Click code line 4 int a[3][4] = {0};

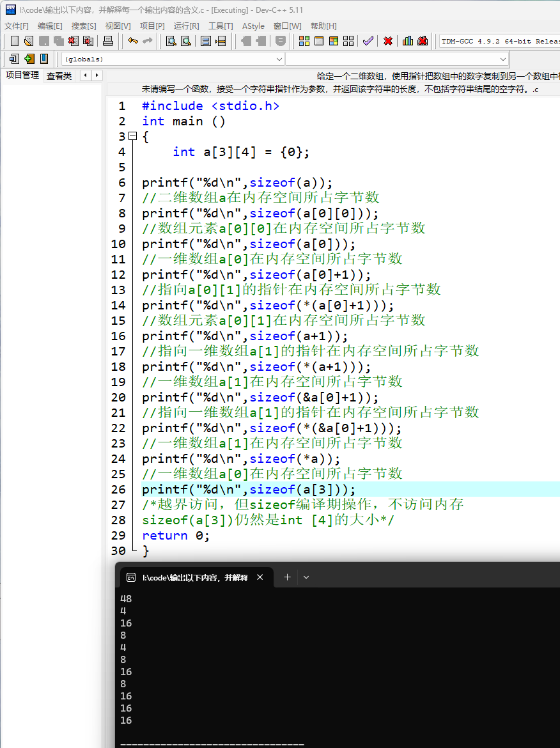tap(241, 152)
